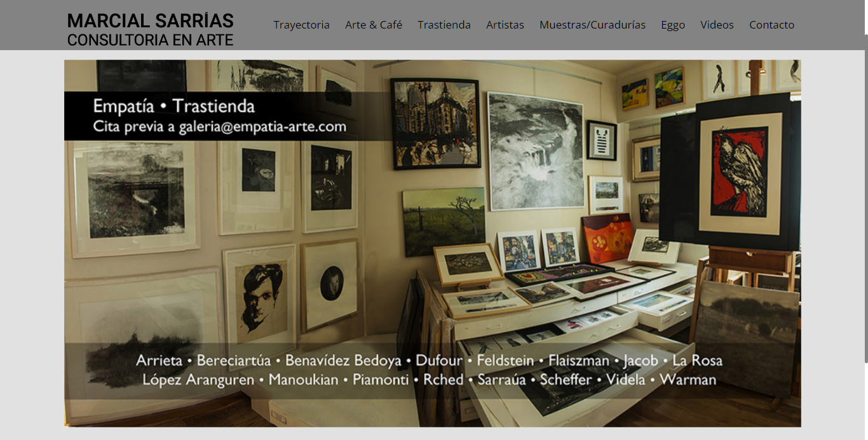This screenshot has width=868, height=440.
Task: Click the cathedral building painting
Action: coord(435,123)
